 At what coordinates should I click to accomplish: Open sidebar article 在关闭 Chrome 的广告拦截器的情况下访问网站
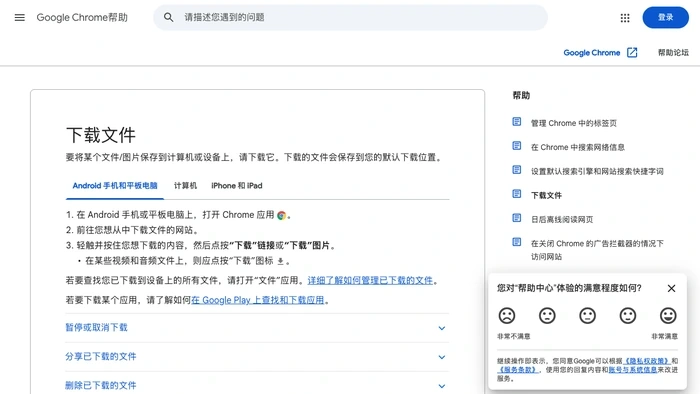[597, 250]
